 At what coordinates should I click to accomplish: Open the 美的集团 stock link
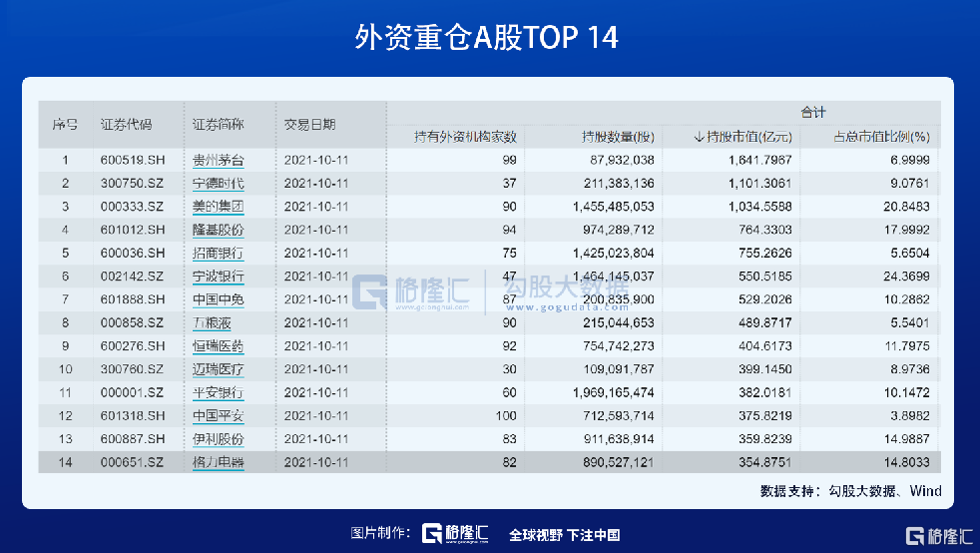click(218, 207)
